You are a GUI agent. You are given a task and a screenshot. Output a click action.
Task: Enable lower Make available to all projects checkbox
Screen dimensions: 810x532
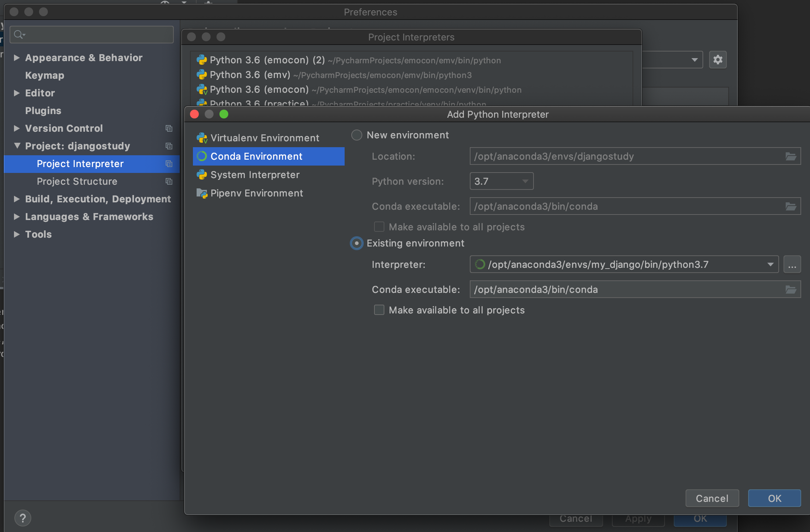pyautogui.click(x=379, y=310)
